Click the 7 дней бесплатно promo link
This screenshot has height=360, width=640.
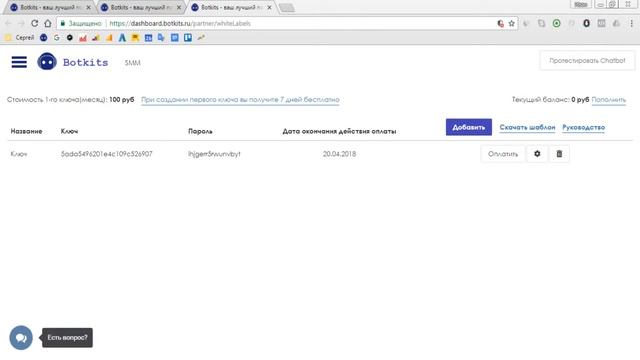pyautogui.click(x=240, y=100)
